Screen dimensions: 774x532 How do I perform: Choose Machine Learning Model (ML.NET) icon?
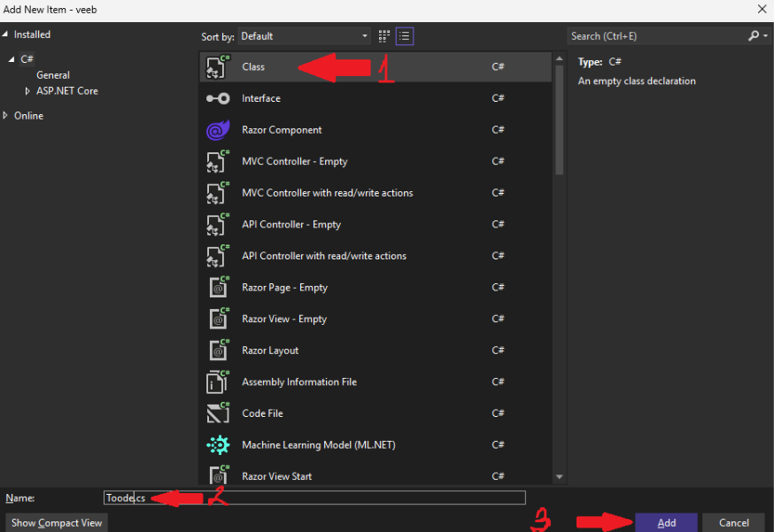pos(217,445)
